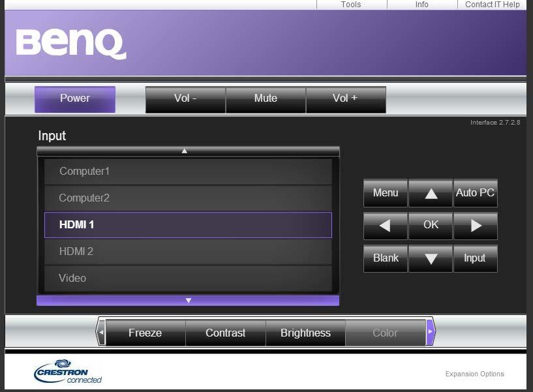Click the BenQ logo

(71, 44)
